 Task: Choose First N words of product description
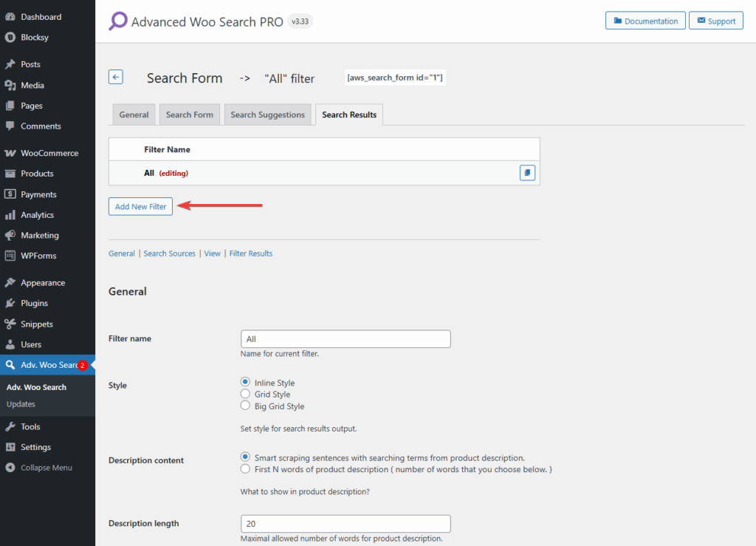pyautogui.click(x=244, y=468)
